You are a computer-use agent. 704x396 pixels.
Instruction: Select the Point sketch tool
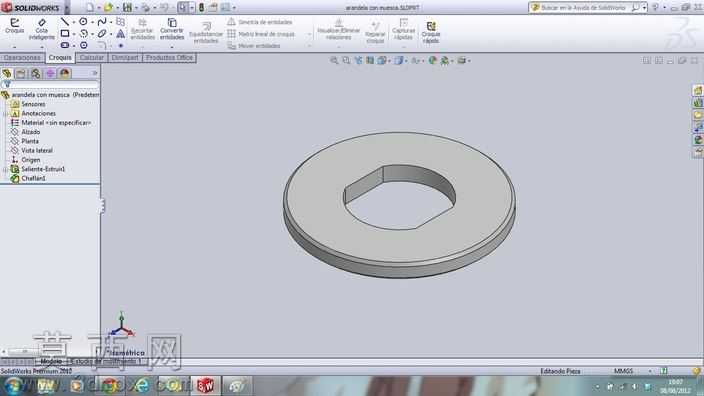[121, 45]
